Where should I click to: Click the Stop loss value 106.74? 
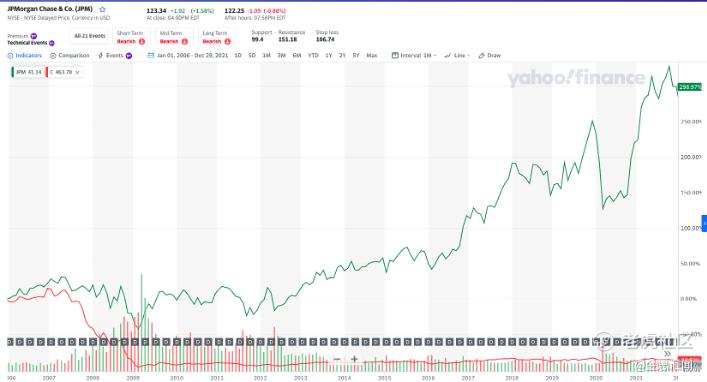coord(325,40)
